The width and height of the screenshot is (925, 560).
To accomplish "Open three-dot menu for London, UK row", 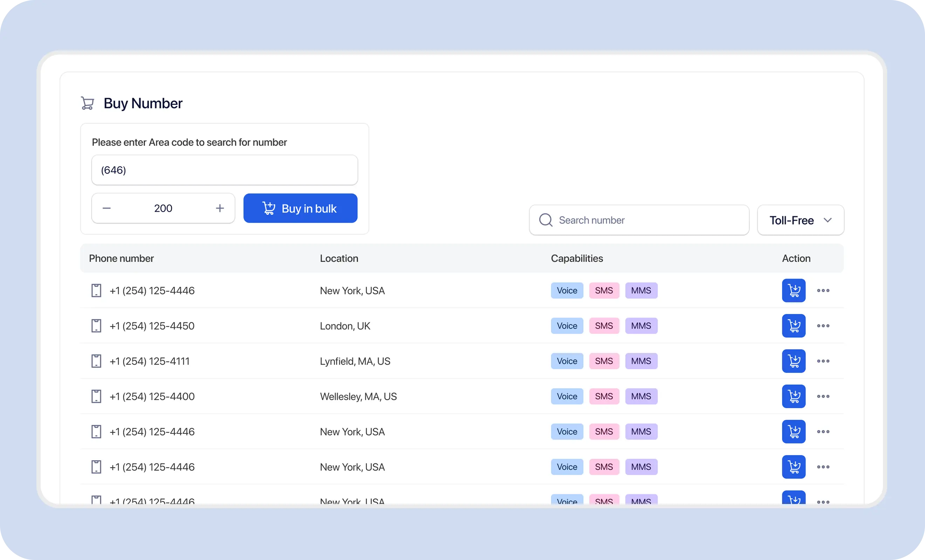I will [823, 325].
